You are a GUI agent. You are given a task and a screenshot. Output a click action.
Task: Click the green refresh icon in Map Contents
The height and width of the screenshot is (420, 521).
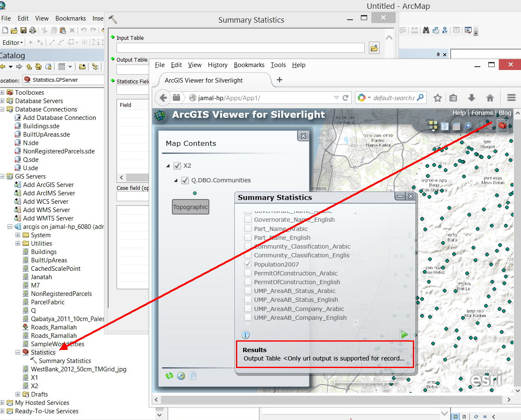(169, 376)
